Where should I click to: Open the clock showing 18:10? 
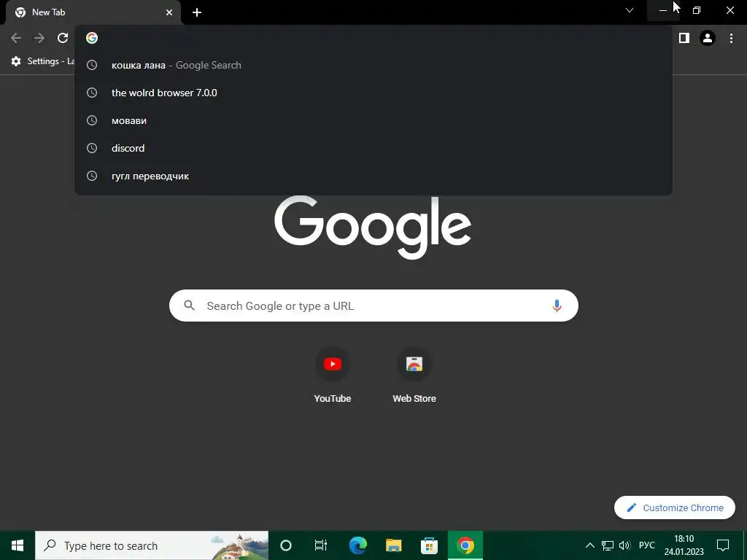point(684,545)
